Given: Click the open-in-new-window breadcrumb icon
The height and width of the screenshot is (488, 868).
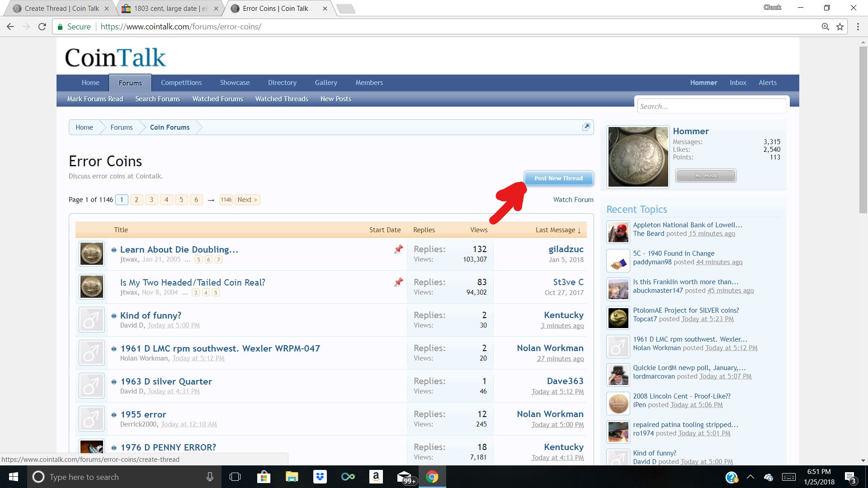Looking at the screenshot, I should 586,127.
